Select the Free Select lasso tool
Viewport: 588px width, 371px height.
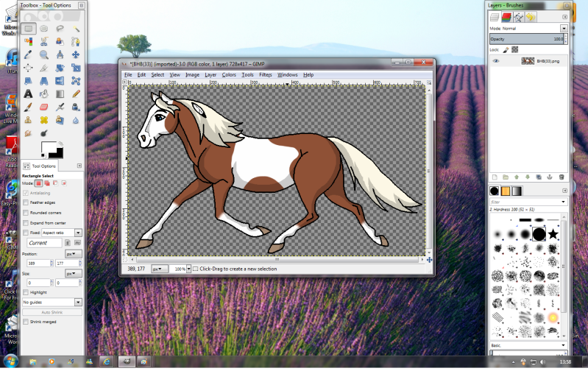click(x=60, y=29)
